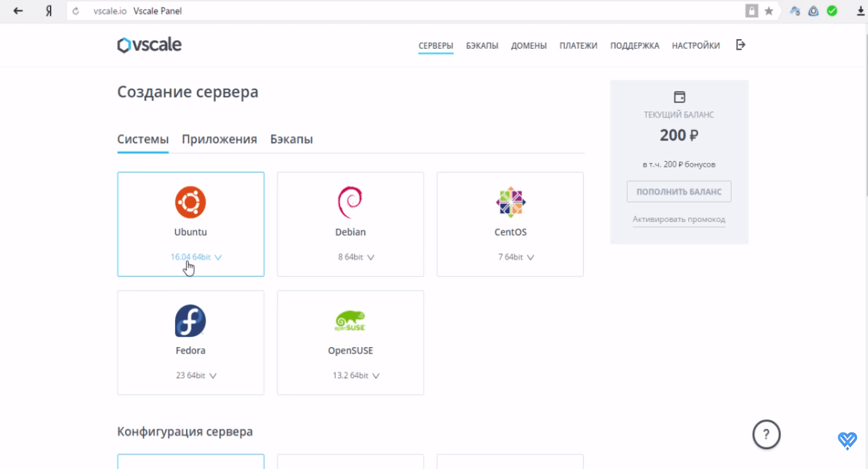
Task: Open the help question mark button
Action: point(766,434)
